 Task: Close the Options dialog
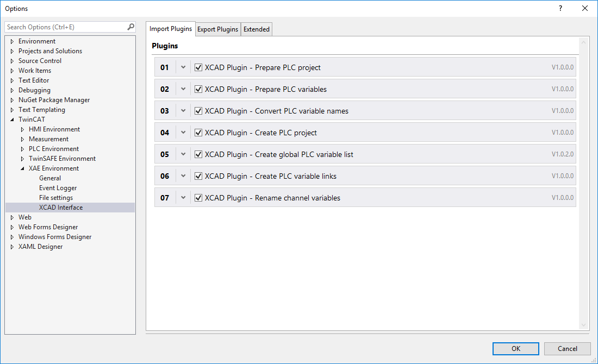pyautogui.click(x=584, y=8)
